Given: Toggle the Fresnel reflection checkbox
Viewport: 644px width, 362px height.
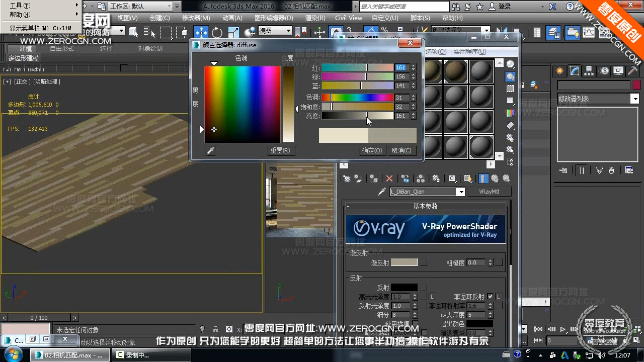Looking at the screenshot, I should pyautogui.click(x=490, y=297).
